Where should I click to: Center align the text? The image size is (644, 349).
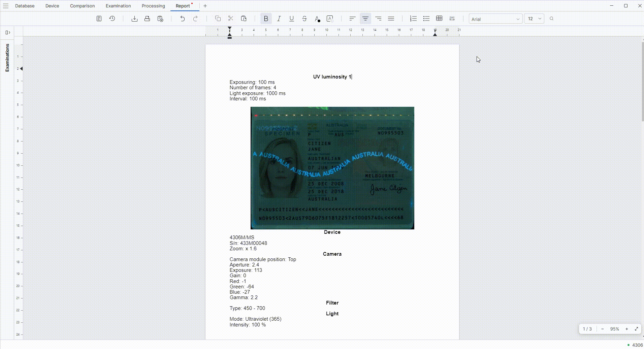click(x=365, y=19)
